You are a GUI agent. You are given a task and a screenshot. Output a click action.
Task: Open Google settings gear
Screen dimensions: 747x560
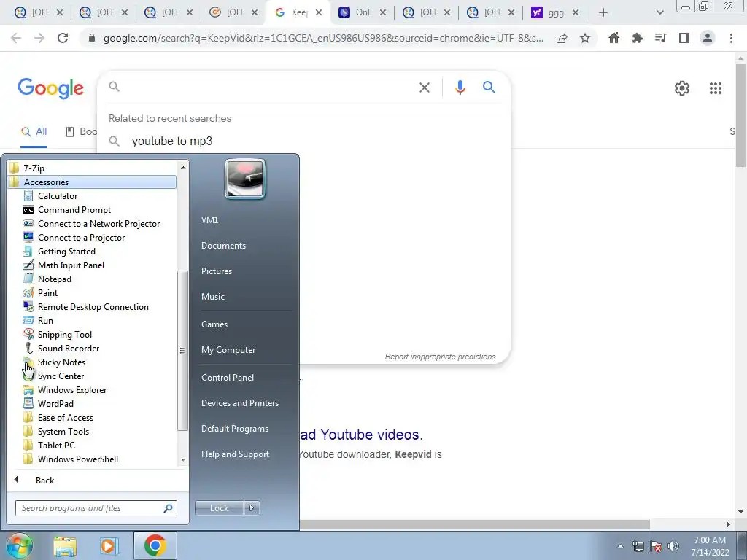(682, 88)
